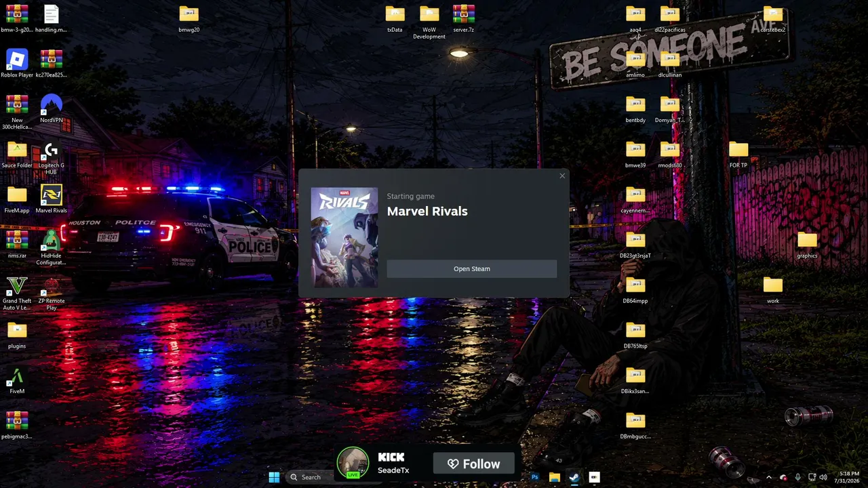
Task: Select the pebigmac3 archive file
Action: point(17,426)
